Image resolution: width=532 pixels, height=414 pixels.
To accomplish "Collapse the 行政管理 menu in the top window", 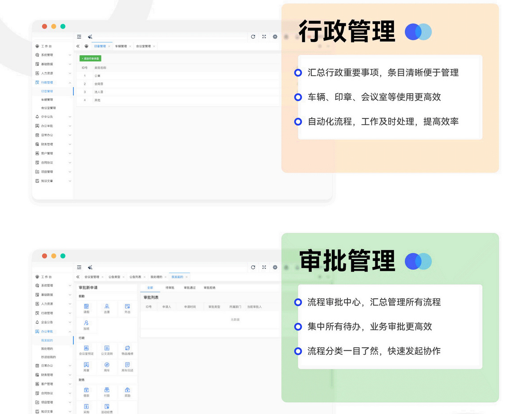I will 70,83.
